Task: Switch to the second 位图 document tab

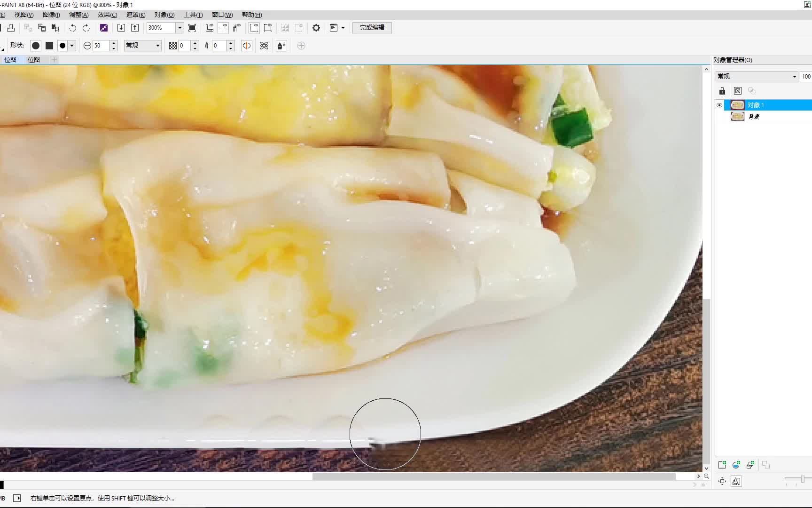Action: pos(34,60)
